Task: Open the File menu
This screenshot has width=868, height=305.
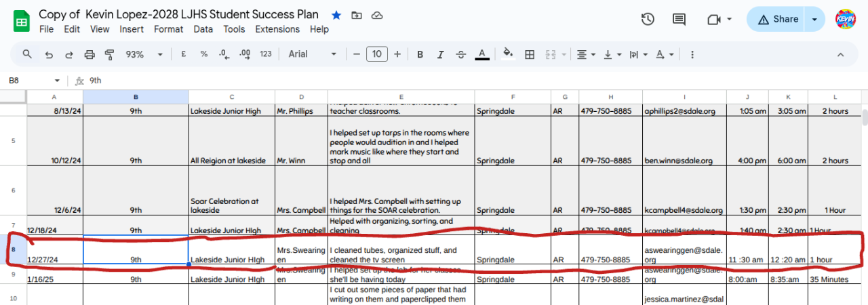Action: click(x=46, y=29)
